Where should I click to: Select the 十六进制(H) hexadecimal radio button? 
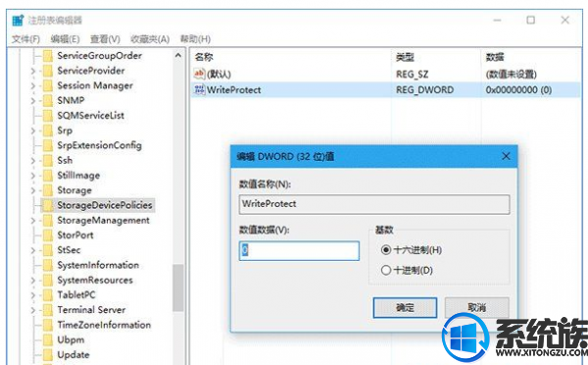tap(386, 250)
